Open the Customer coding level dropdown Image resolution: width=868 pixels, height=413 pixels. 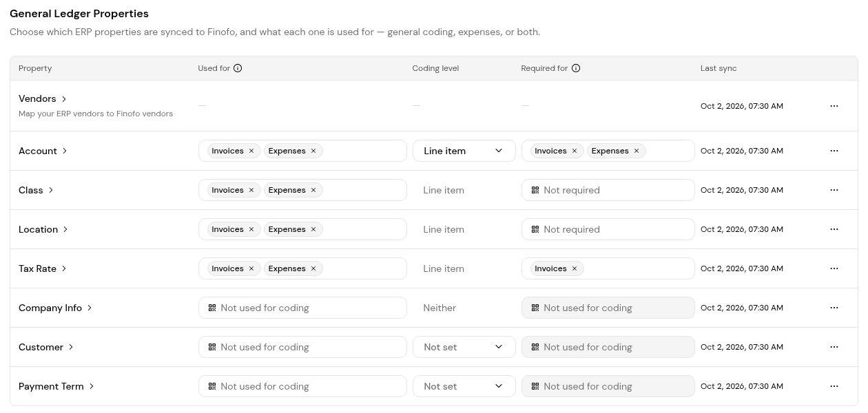tap(464, 347)
